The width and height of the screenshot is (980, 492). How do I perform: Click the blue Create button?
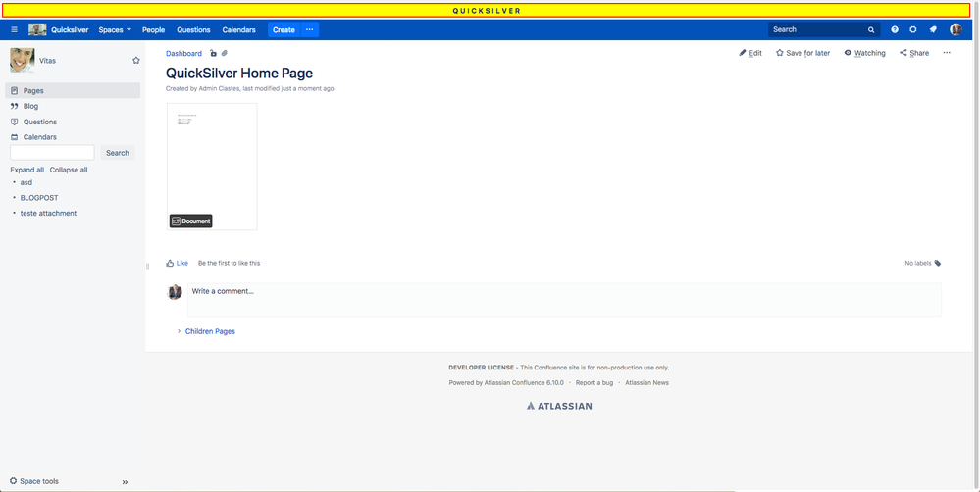pyautogui.click(x=284, y=30)
